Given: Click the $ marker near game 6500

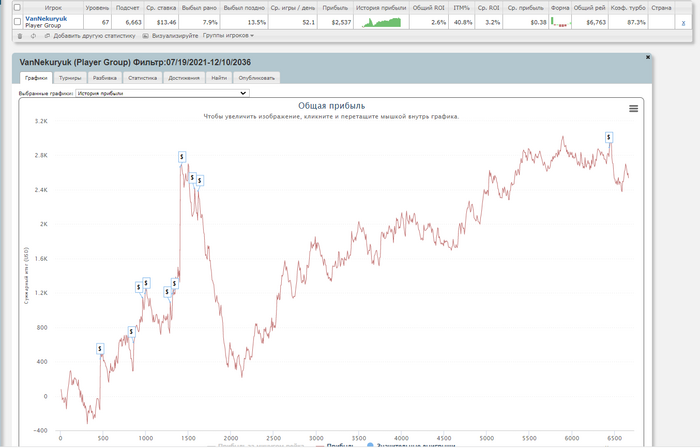Looking at the screenshot, I should tap(609, 137).
